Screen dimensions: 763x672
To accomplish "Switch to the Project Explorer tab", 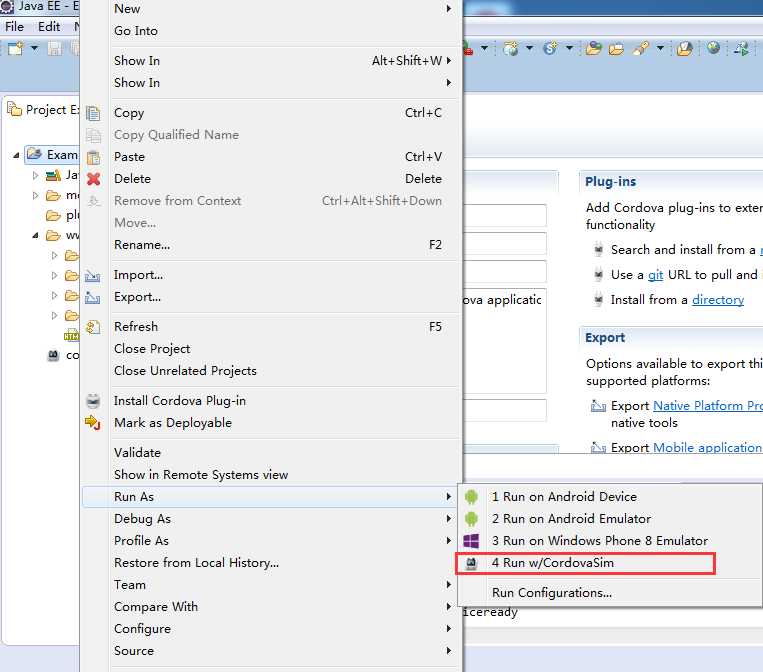I will tap(43, 110).
